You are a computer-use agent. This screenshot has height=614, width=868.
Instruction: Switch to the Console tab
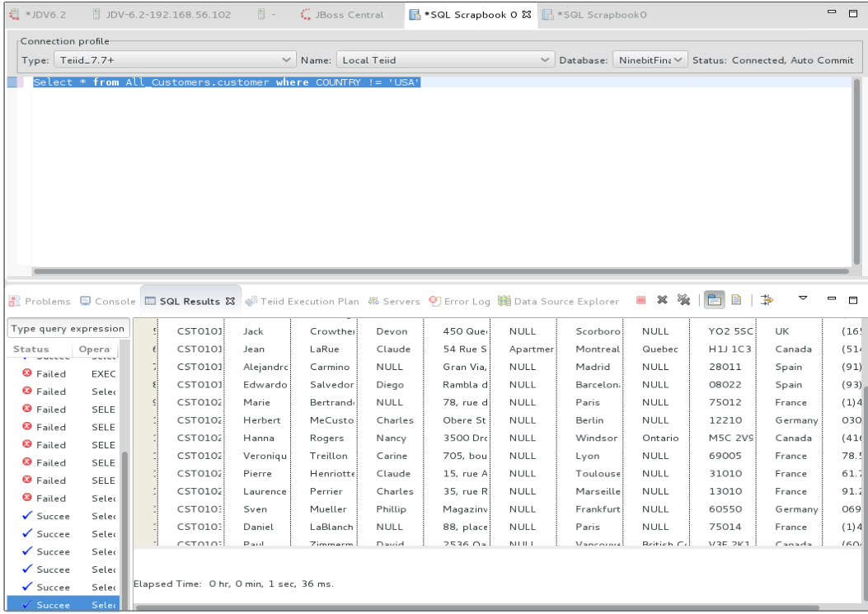click(x=115, y=301)
